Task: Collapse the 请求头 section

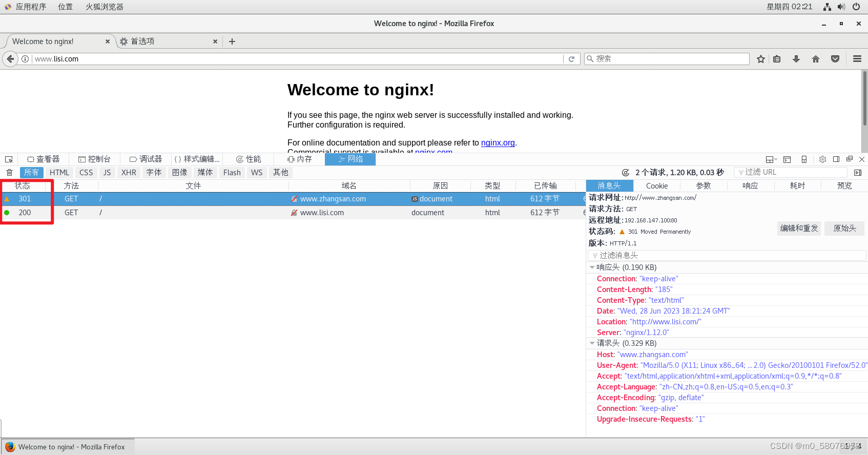Action: pos(592,343)
